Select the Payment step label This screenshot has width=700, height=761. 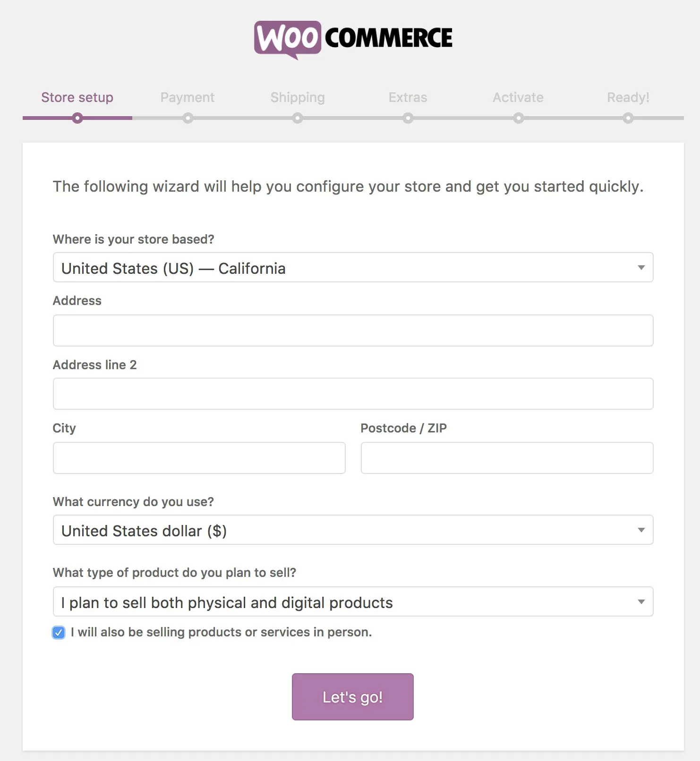click(188, 97)
